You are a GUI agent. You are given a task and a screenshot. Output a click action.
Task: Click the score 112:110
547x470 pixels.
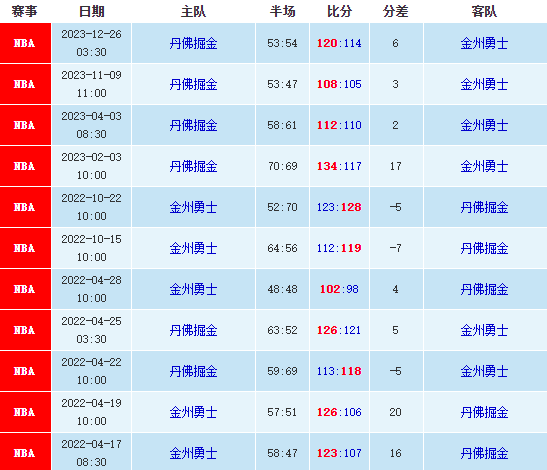point(339,125)
